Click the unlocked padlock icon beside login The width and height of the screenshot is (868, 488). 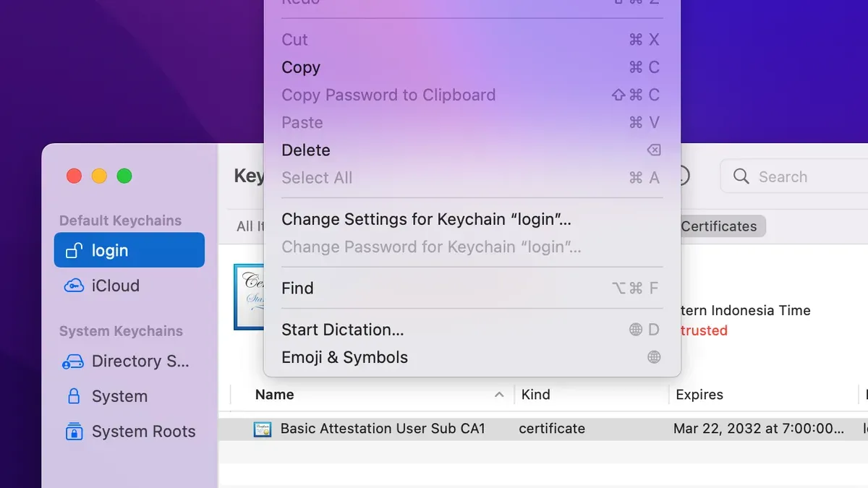tap(73, 250)
